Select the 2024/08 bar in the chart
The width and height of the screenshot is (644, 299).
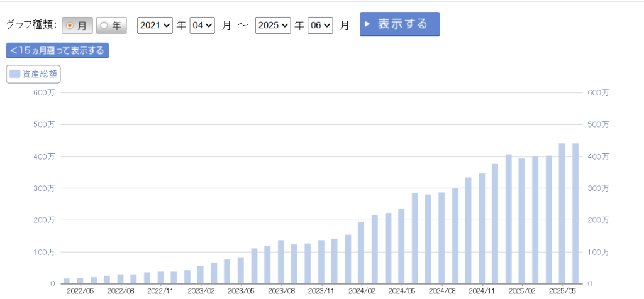click(x=441, y=238)
